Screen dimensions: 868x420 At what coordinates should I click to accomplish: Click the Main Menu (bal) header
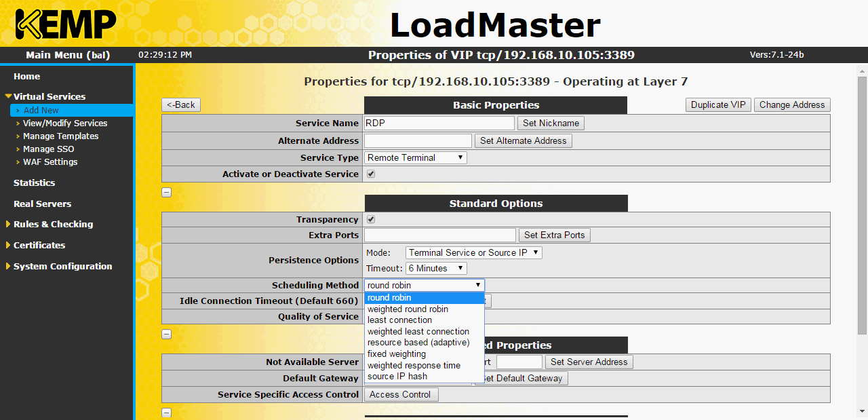click(68, 56)
